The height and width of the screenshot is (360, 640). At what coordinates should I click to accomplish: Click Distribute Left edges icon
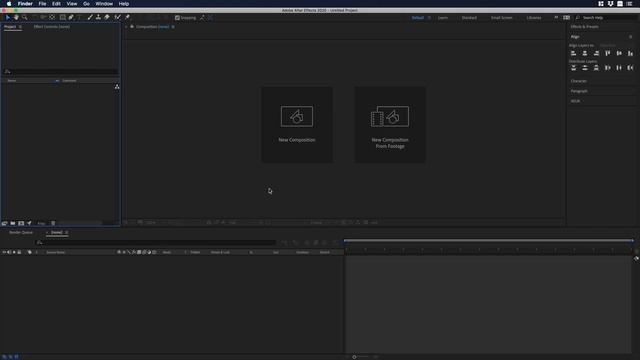pyautogui.click(x=608, y=68)
